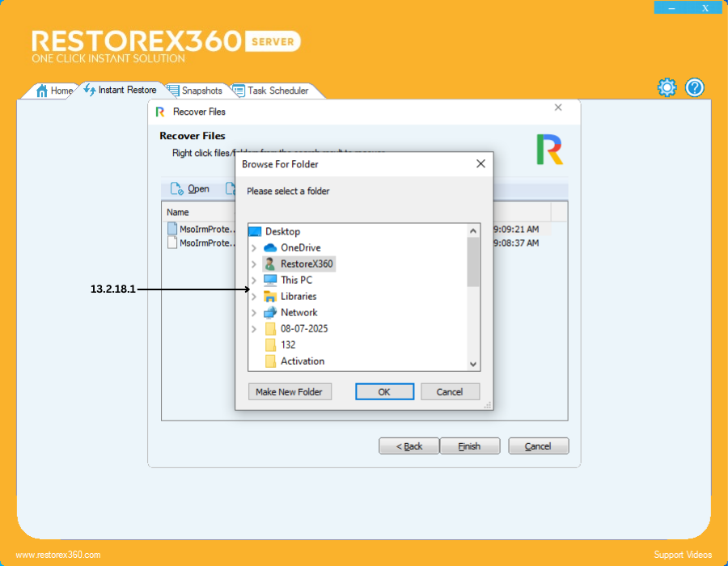Screen dimensions: 728x566
Task: Select the 08-07-2025 folder name
Action: pyautogui.click(x=304, y=328)
